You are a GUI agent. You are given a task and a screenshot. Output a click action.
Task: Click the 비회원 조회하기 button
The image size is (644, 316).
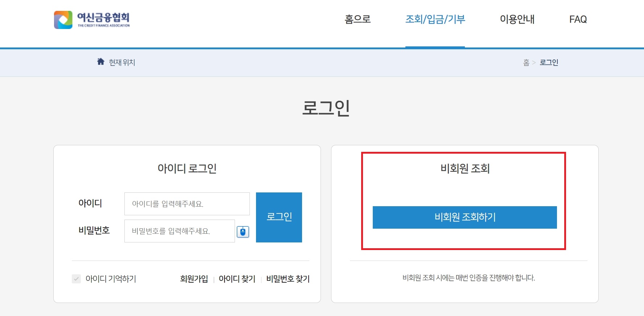tap(465, 217)
